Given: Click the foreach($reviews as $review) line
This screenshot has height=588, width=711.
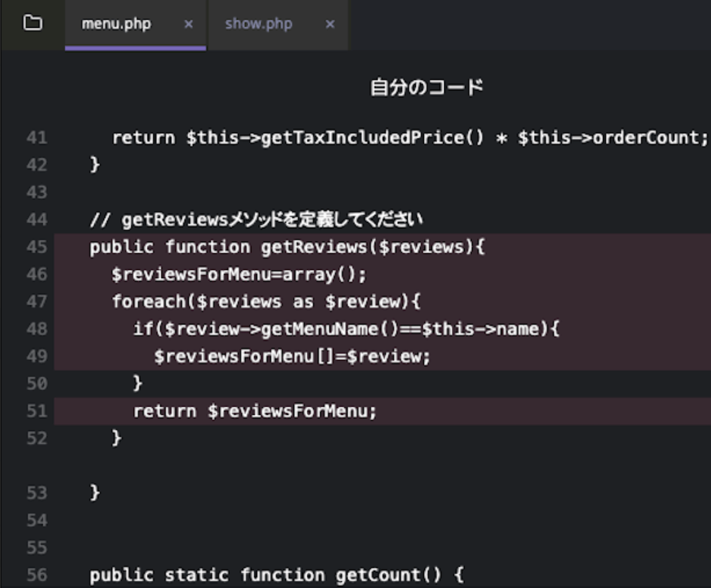Looking at the screenshot, I should point(266,301).
